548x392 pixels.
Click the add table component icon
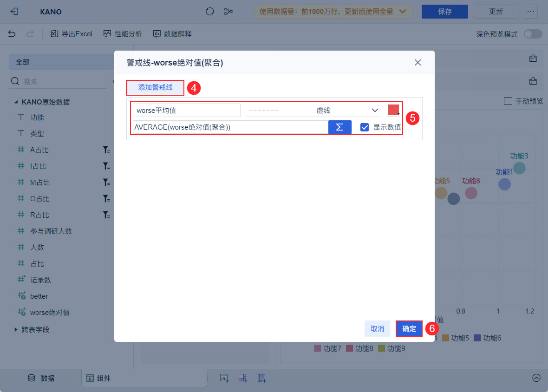click(243, 378)
